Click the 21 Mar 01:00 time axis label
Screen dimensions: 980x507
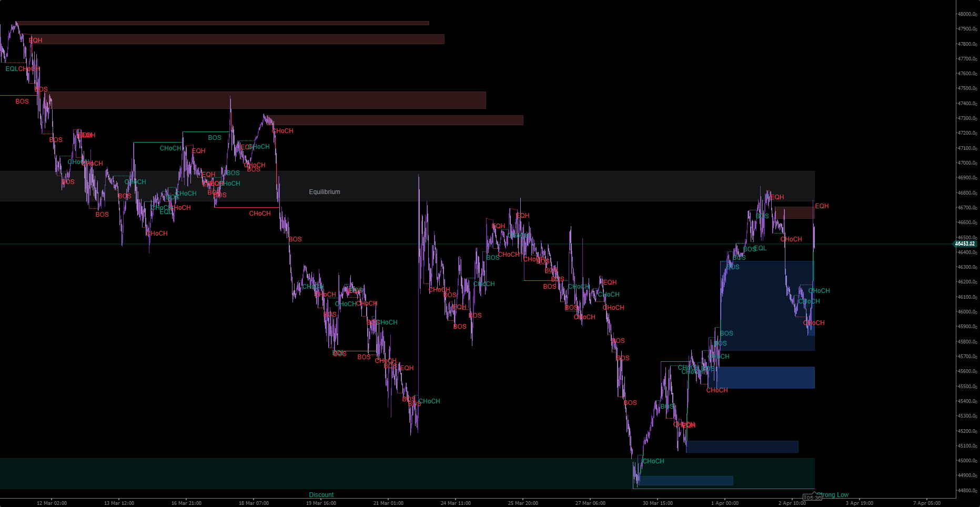pyautogui.click(x=388, y=503)
